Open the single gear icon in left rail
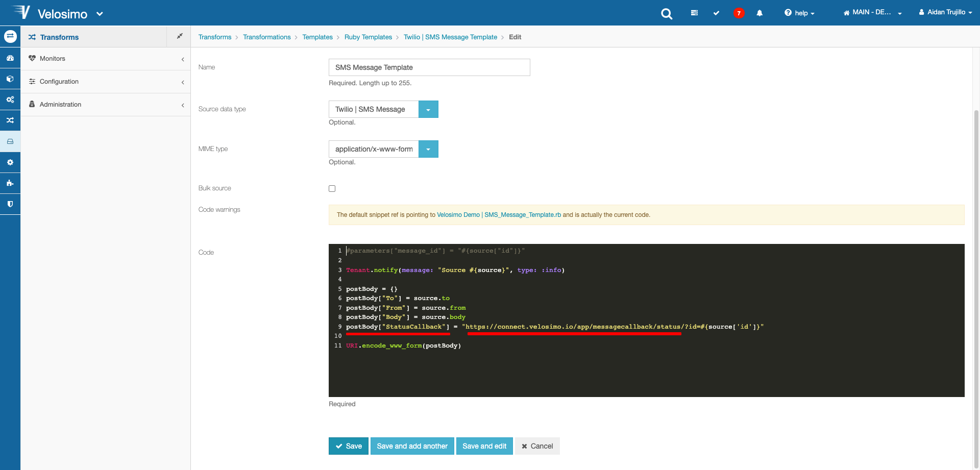The width and height of the screenshot is (980, 470). [x=10, y=162]
